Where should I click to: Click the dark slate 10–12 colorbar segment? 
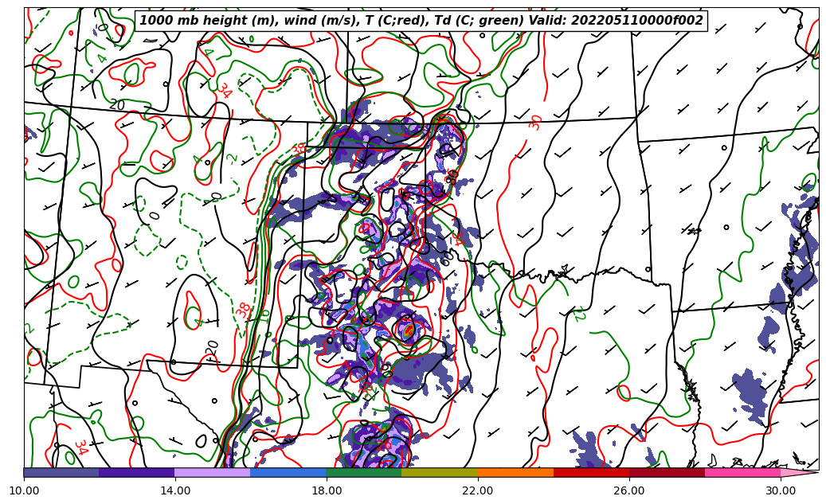point(61,472)
